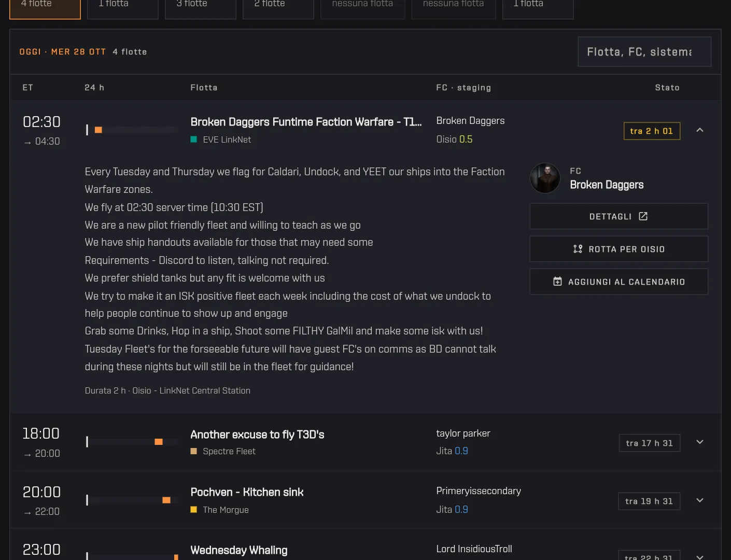The height and width of the screenshot is (560, 731).
Task: Click 'Durata 2 h · Oisio - LinkNet Central Station' line
Action: pyautogui.click(x=167, y=390)
